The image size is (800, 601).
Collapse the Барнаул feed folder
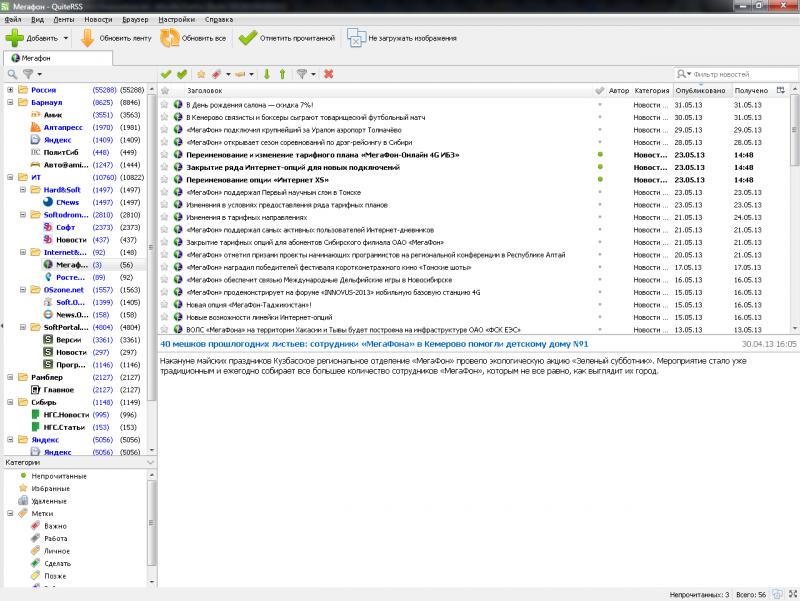(x=10, y=103)
